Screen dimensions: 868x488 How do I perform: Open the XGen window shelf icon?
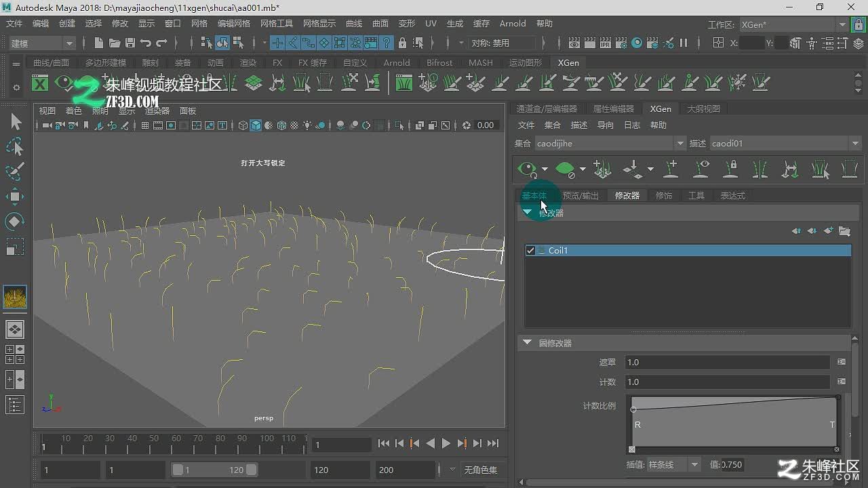click(x=41, y=83)
